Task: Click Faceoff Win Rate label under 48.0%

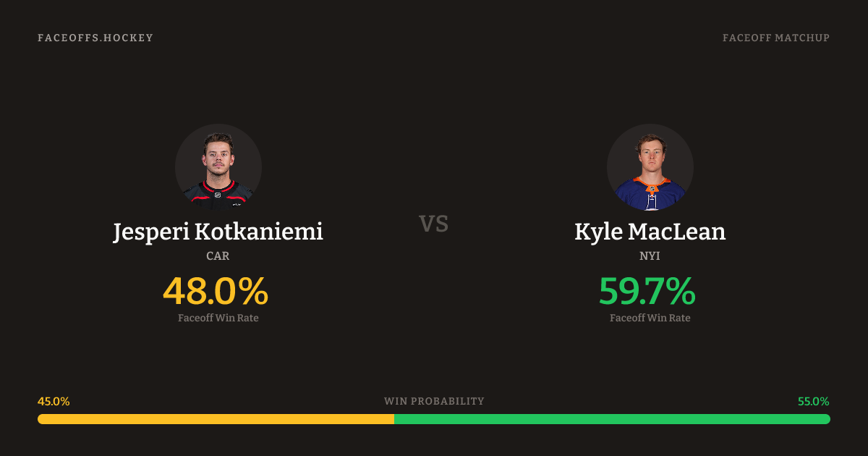Action: coord(218,318)
